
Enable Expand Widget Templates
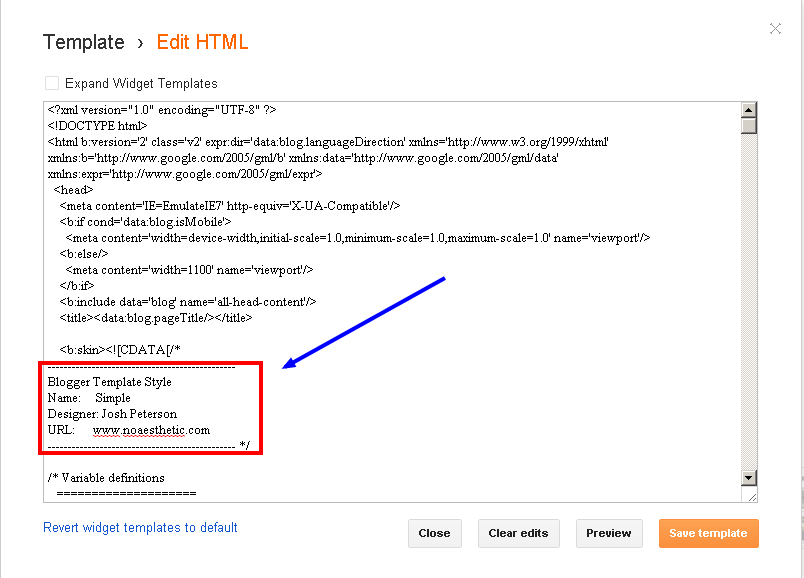point(51,83)
